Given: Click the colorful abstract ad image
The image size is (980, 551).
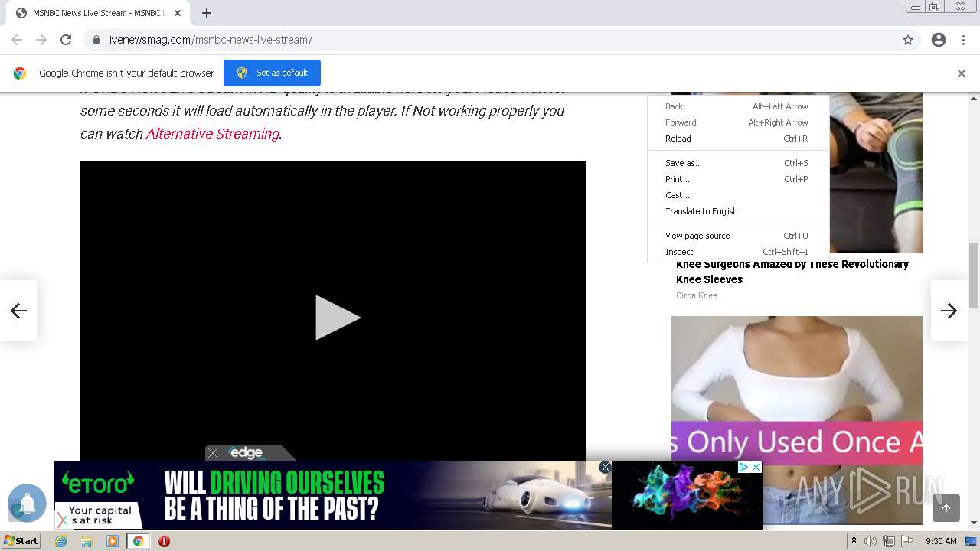Looking at the screenshot, I should (687, 495).
